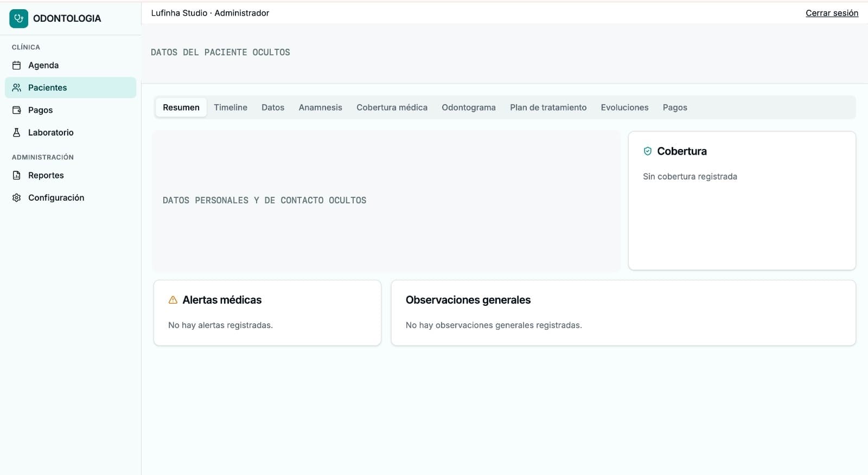Open the Datos tab

tap(273, 107)
